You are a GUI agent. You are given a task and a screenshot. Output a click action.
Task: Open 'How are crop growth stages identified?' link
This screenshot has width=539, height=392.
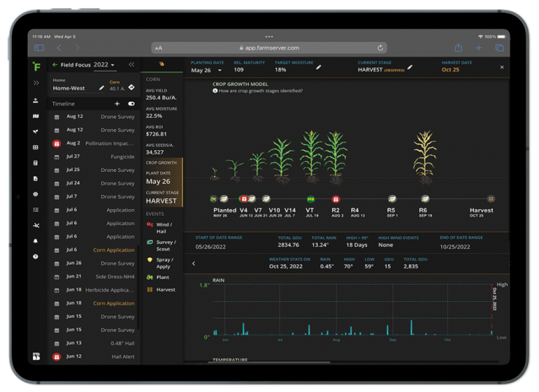(259, 90)
